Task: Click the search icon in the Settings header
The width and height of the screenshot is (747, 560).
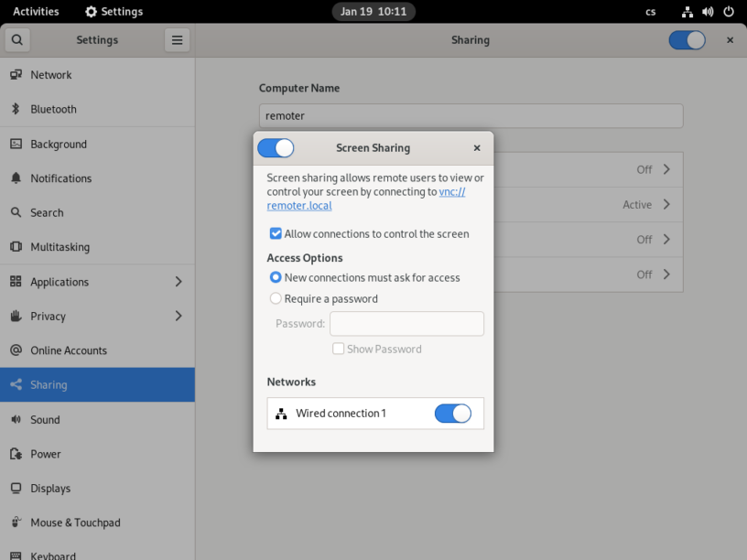Action: click(x=17, y=40)
